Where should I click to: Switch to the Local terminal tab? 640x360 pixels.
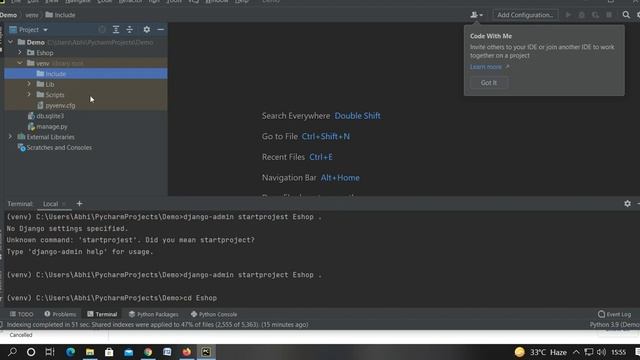tap(50, 204)
